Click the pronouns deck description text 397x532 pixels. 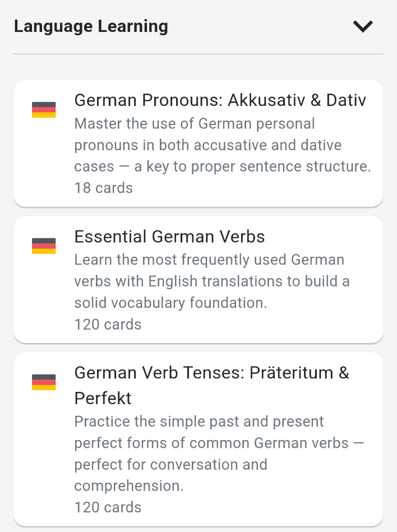point(223,145)
